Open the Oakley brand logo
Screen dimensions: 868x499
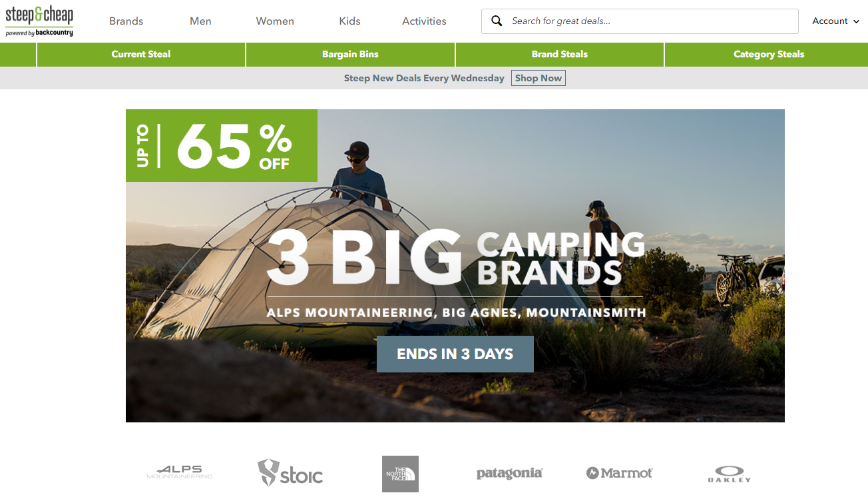[x=730, y=474]
